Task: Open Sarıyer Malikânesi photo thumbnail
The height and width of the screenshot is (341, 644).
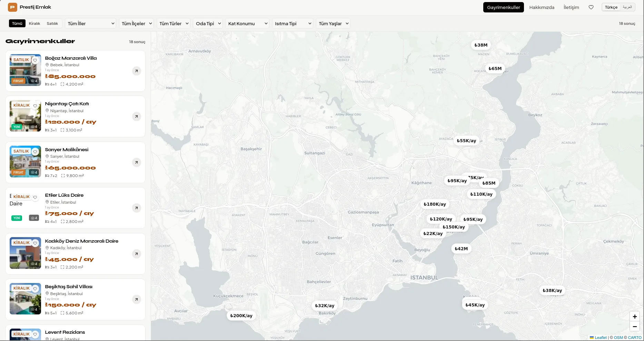Action: click(25, 162)
